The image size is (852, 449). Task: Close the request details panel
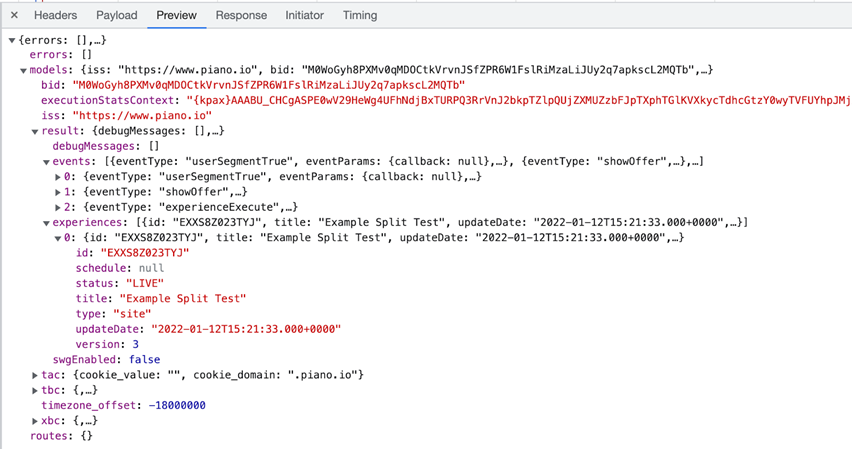15,15
